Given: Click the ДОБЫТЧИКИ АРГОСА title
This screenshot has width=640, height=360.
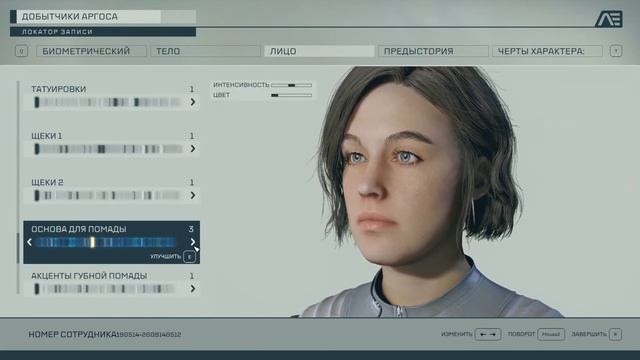Looking at the screenshot, I should click(70, 17).
